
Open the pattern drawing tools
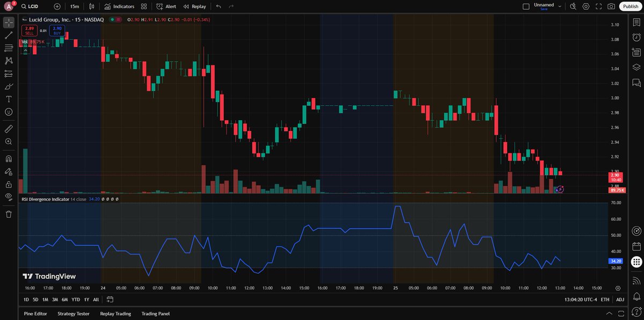coord(9,61)
